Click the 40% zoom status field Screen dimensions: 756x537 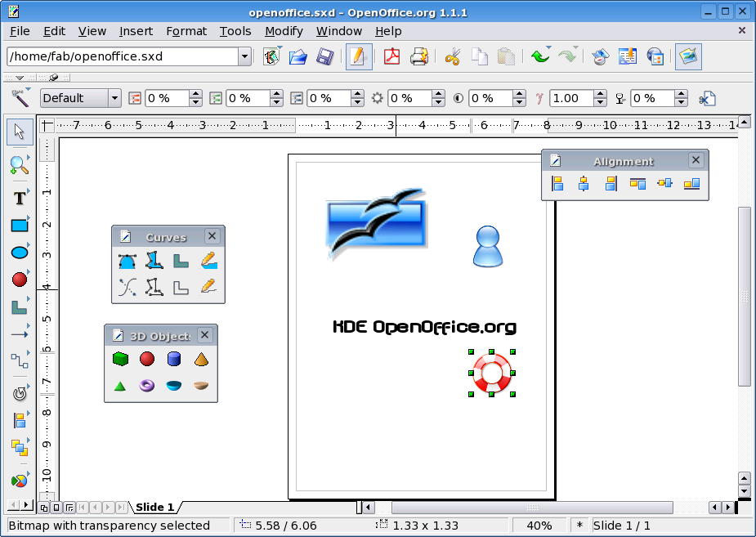tap(539, 526)
